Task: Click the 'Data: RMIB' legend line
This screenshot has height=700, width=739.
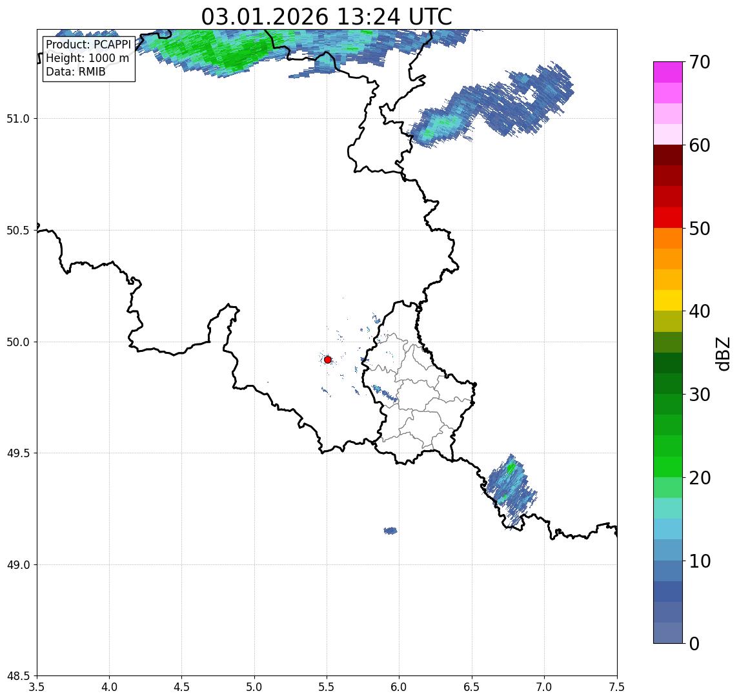Action: pyautogui.click(x=76, y=72)
